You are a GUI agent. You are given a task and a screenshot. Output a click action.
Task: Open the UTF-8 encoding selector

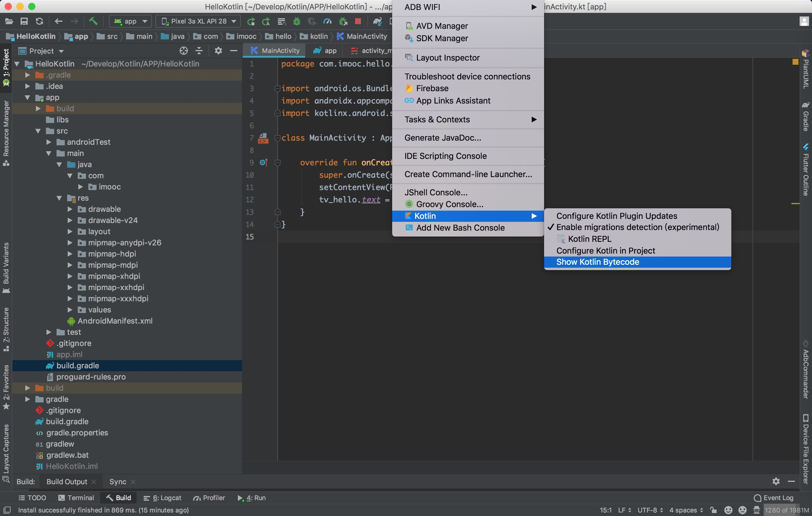650,510
